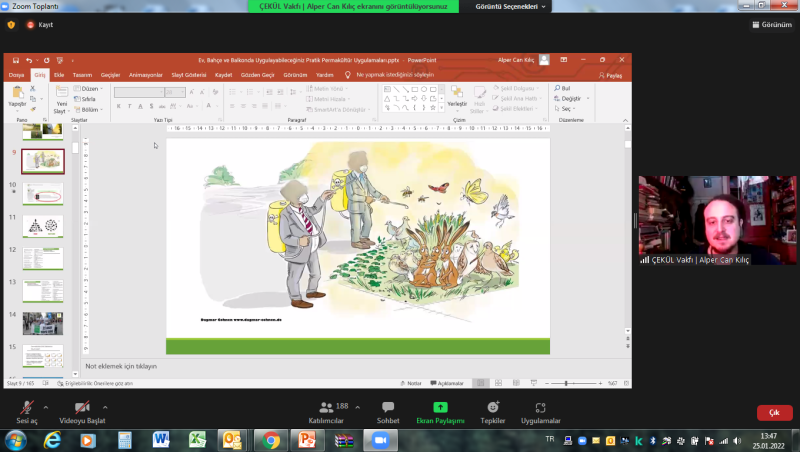Screen dimensions: 800x452
Task: Click the Yapıştır paste icon
Action: pyautogui.click(x=17, y=96)
